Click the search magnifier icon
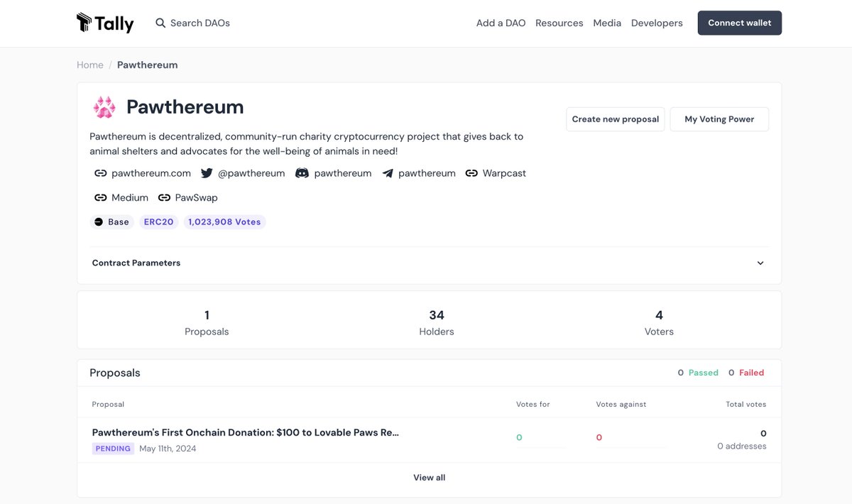The width and height of the screenshot is (852, 504). click(161, 23)
